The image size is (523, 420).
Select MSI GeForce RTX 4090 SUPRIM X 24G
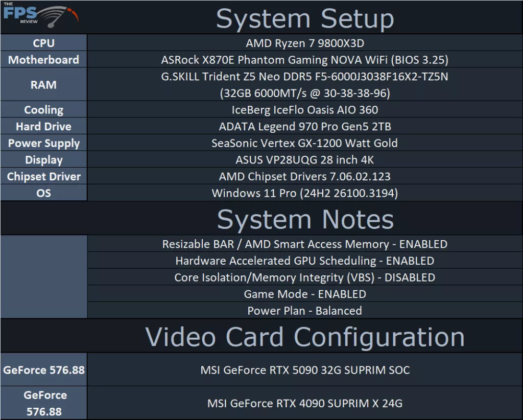point(305,403)
